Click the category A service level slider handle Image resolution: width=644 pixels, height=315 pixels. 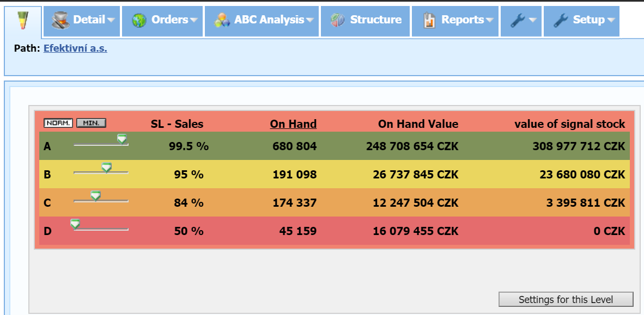pyautogui.click(x=122, y=139)
